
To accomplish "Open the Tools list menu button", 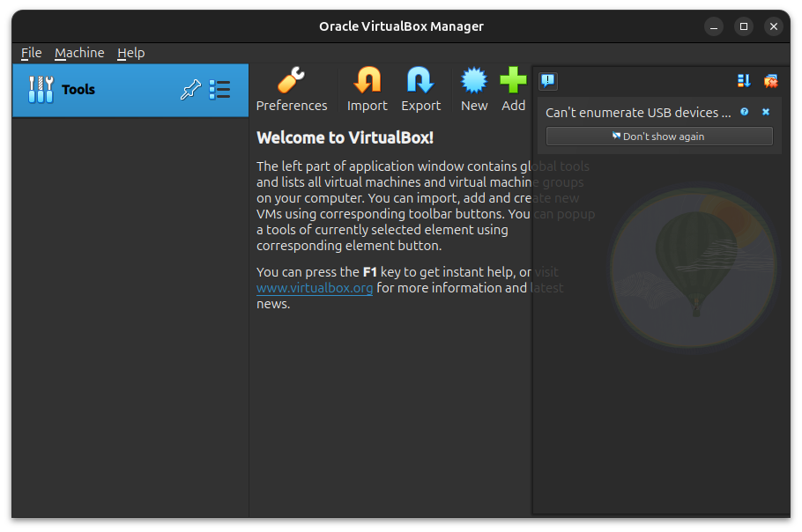I will click(219, 89).
